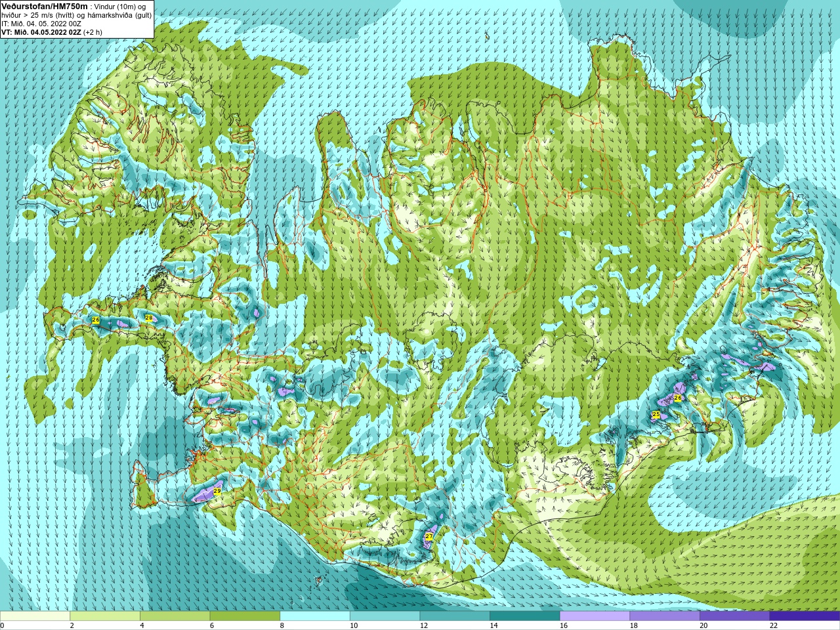Screen dimensions: 840x630
Task: Click the Veðurstofan/HM750m title text
Action: 44,6
